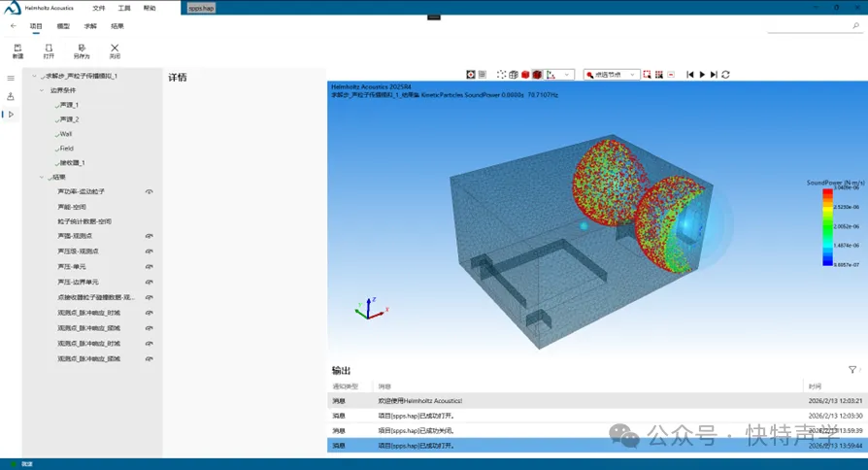Select shaded-with-edges dark red cube icon
This screenshot has height=470, width=868.
pos(537,74)
